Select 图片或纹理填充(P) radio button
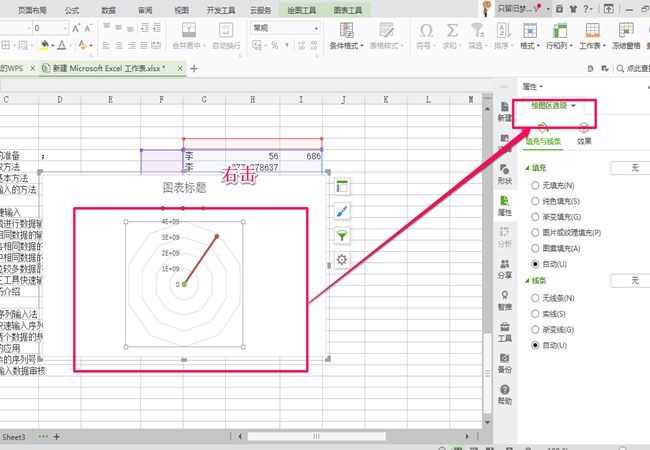The width and height of the screenshot is (650, 450). [535, 232]
